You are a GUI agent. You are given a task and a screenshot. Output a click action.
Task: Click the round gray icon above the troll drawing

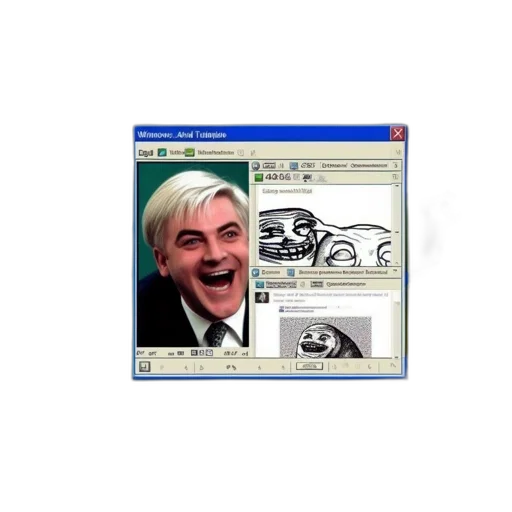[256, 166]
